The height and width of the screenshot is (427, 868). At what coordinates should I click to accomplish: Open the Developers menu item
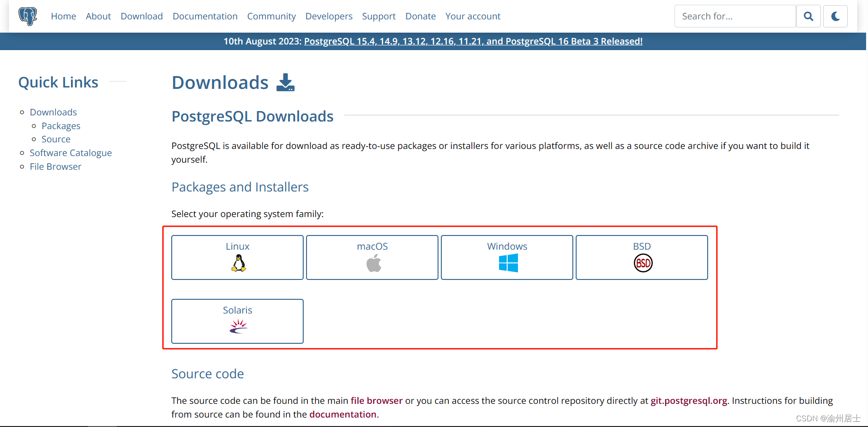pyautogui.click(x=329, y=16)
